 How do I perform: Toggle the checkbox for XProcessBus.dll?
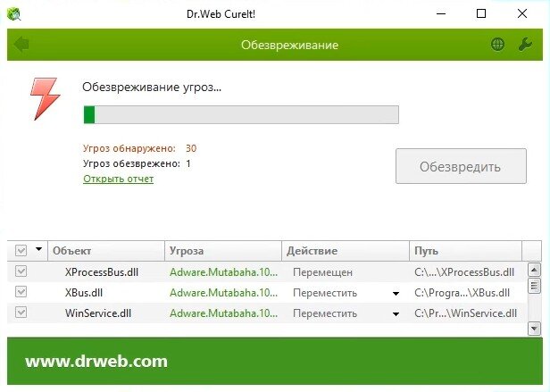[x=21, y=271]
